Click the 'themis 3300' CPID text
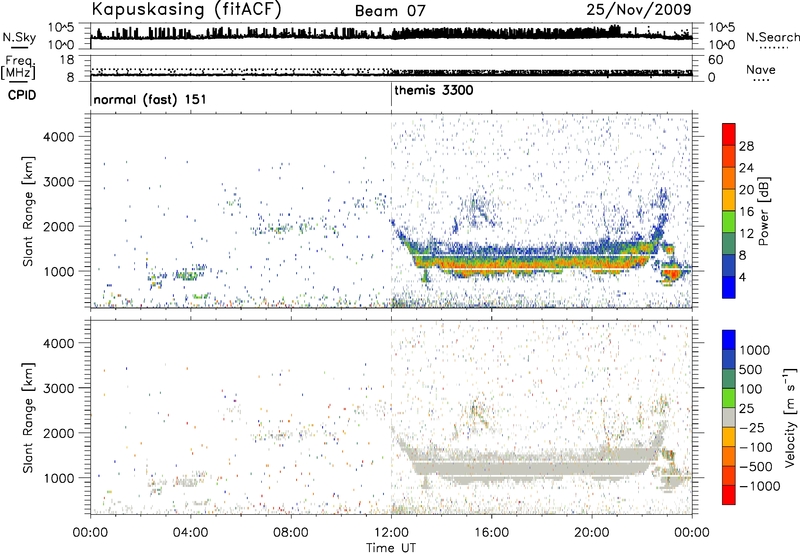Image resolution: width=800 pixels, height=554 pixels. (434, 90)
